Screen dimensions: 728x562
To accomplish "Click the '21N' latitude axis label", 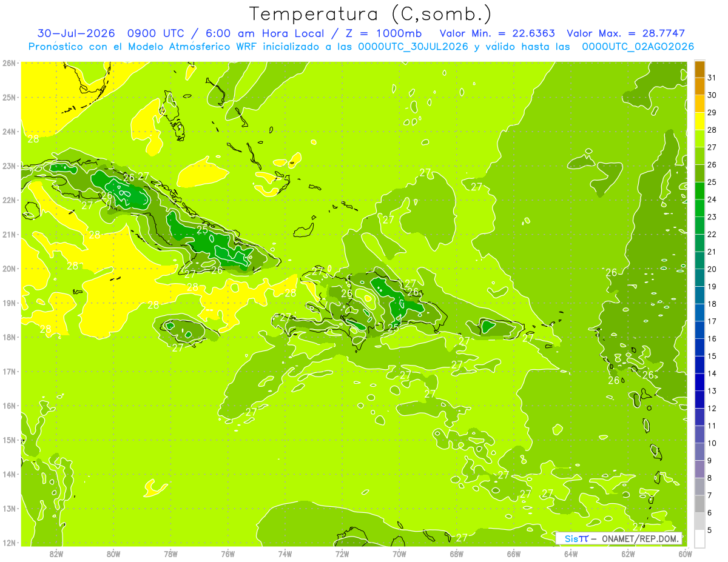I will coord(9,234).
